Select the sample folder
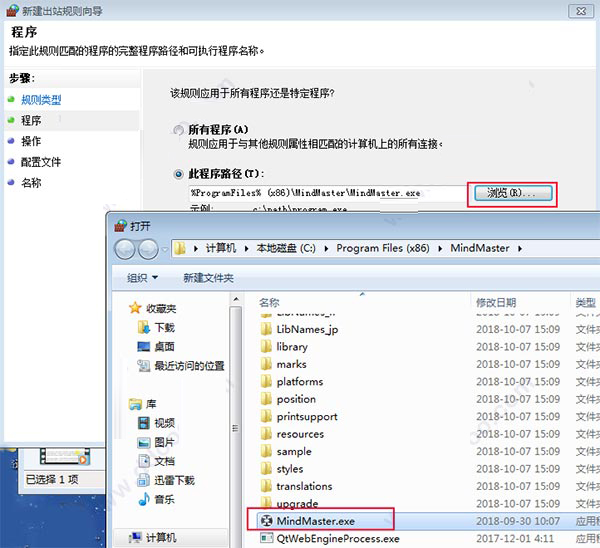Screen dimensions: 600x548 pos(294,452)
